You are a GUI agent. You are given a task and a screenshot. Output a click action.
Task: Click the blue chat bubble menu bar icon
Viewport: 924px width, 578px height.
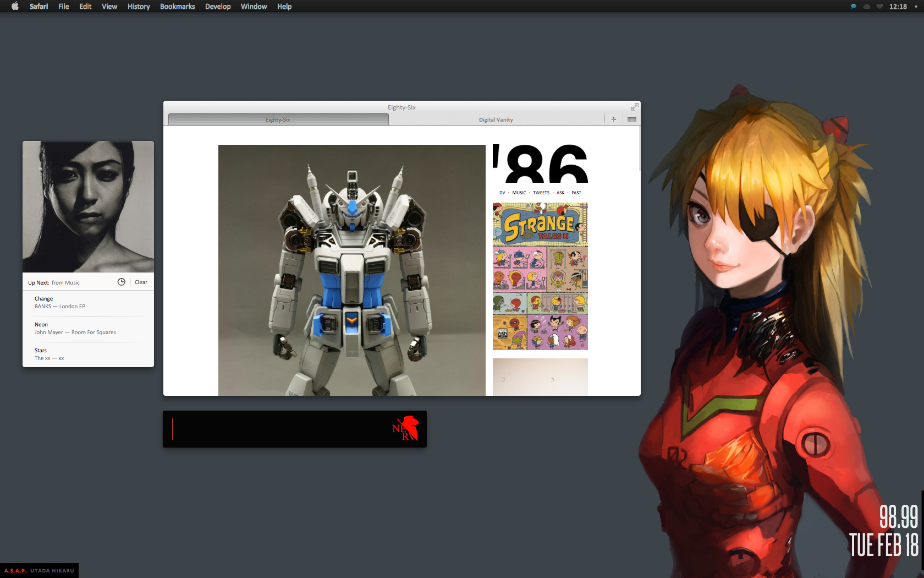(854, 6)
